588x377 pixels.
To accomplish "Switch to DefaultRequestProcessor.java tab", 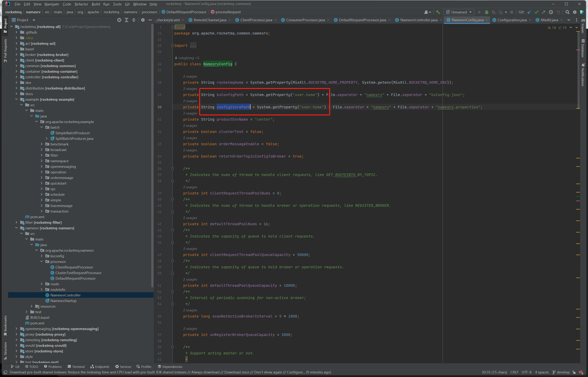I will tap(362, 20).
